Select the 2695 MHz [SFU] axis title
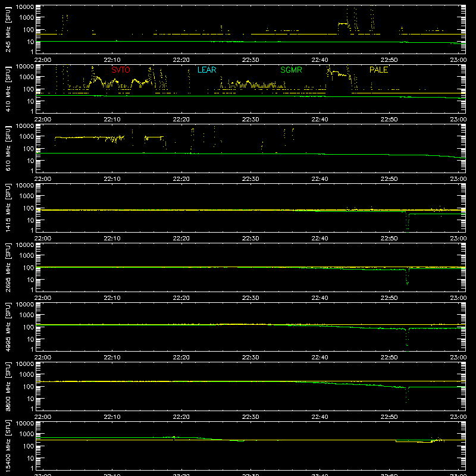 click(8, 267)
